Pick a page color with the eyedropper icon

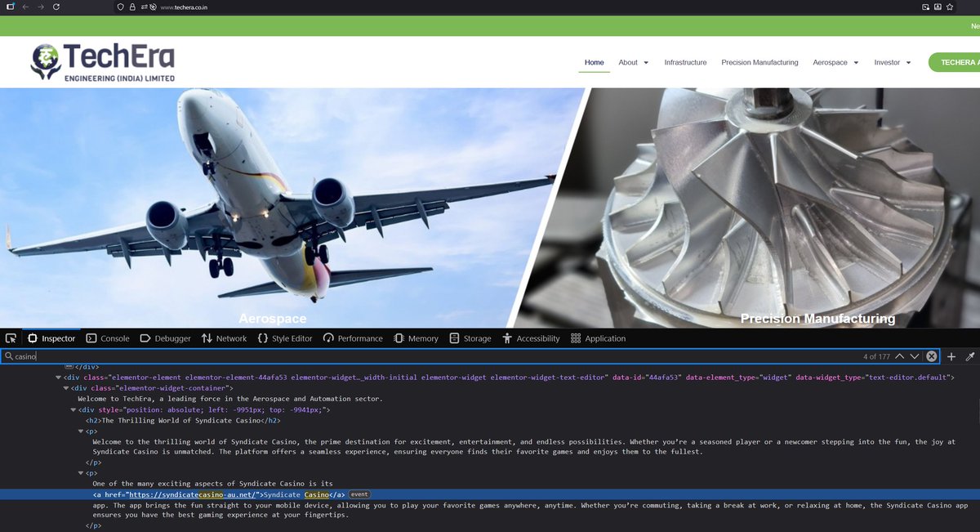click(x=970, y=356)
